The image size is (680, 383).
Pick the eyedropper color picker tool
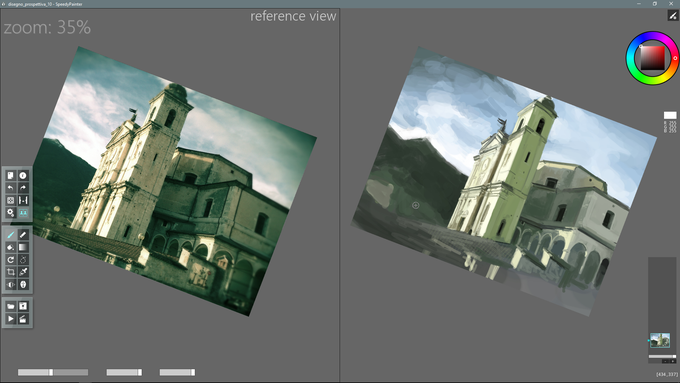(x=23, y=272)
